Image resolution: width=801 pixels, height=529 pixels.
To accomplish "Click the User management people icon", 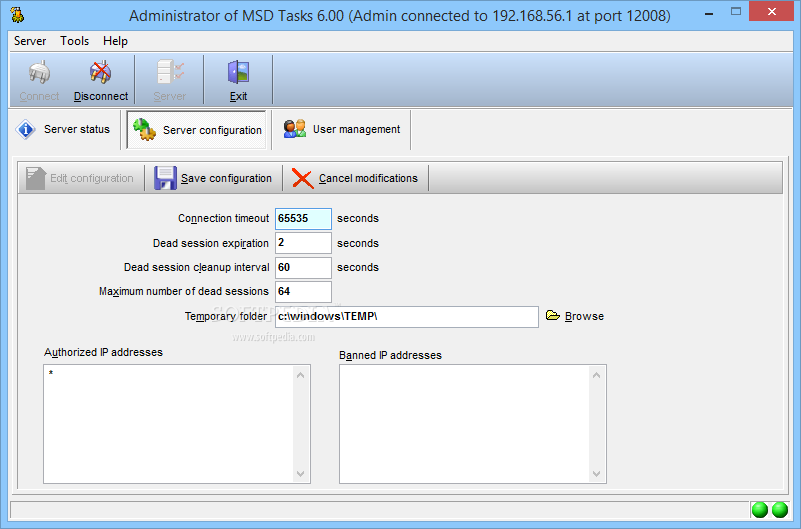I will (x=295, y=129).
